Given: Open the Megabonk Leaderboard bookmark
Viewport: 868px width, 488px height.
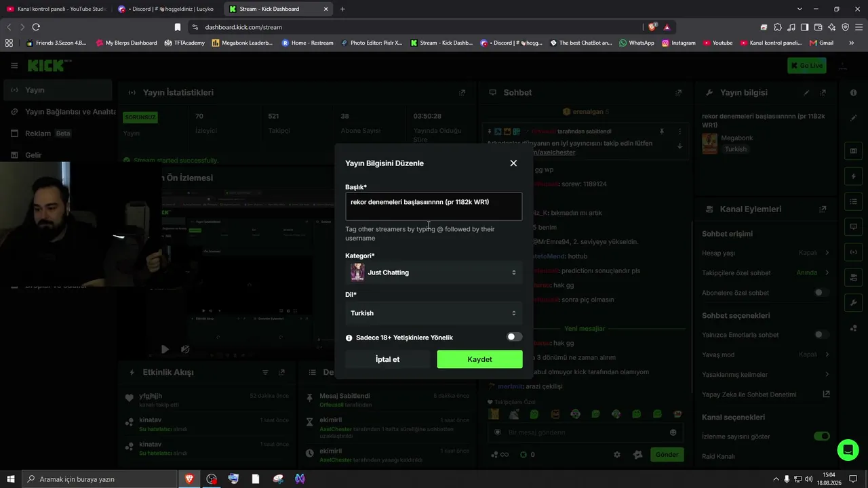Looking at the screenshot, I should (242, 43).
